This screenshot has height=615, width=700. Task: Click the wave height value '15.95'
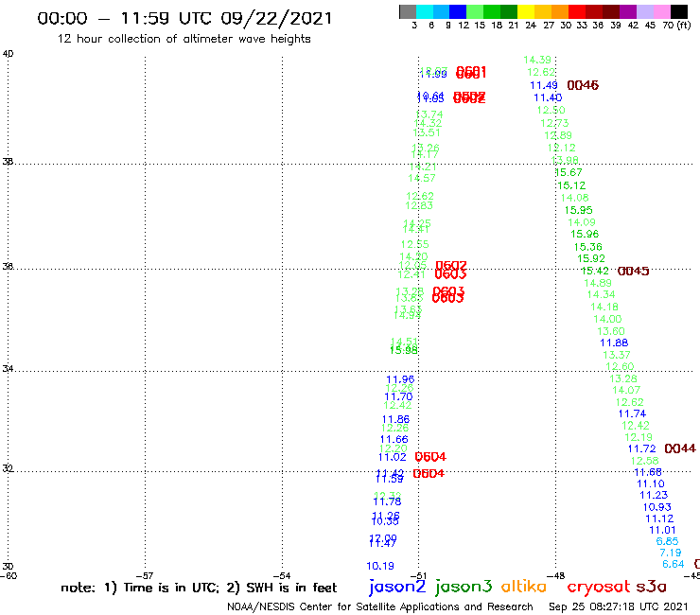(x=579, y=210)
